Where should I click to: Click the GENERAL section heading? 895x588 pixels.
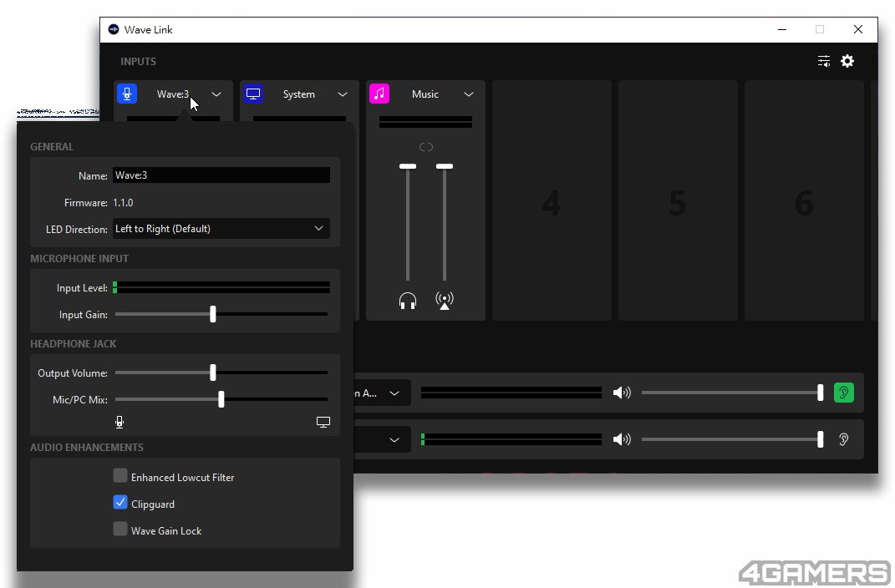coord(51,146)
